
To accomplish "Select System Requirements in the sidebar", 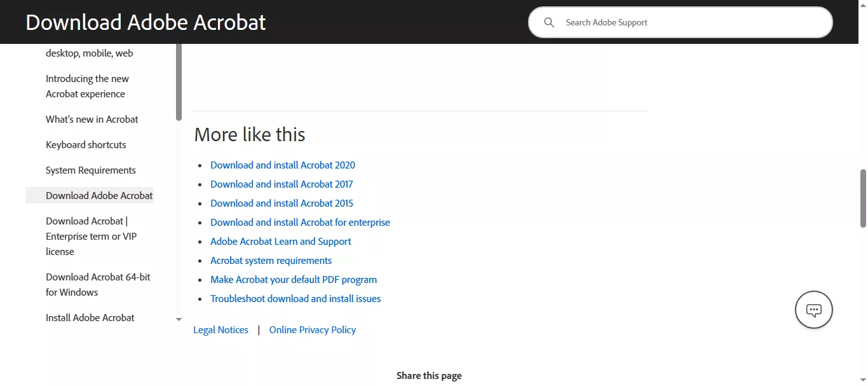I will 90,170.
